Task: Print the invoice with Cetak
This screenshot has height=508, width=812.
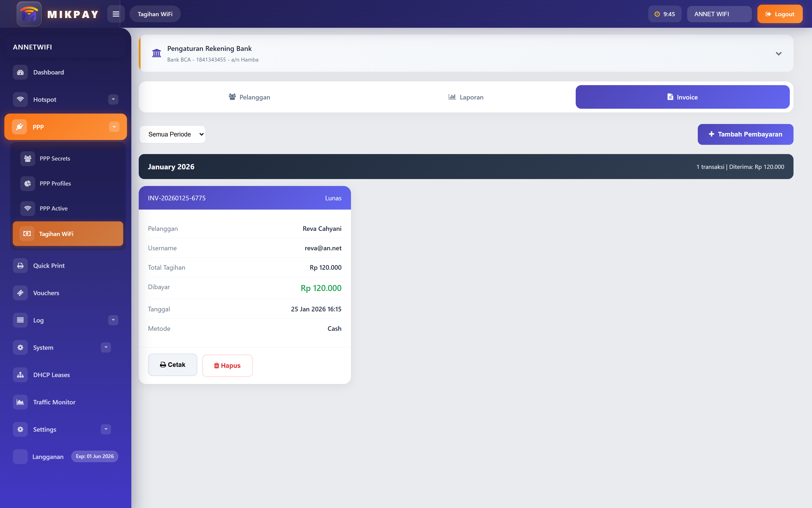Action: pos(173,365)
